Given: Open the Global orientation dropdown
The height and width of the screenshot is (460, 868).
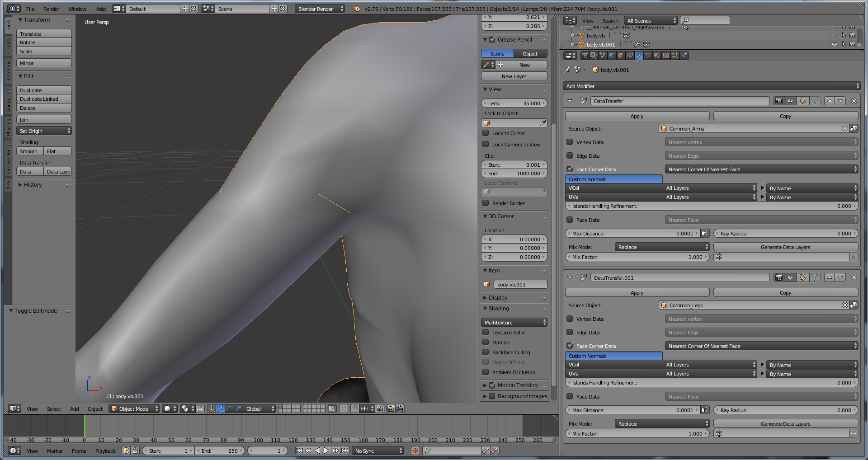Looking at the screenshot, I should [259, 408].
